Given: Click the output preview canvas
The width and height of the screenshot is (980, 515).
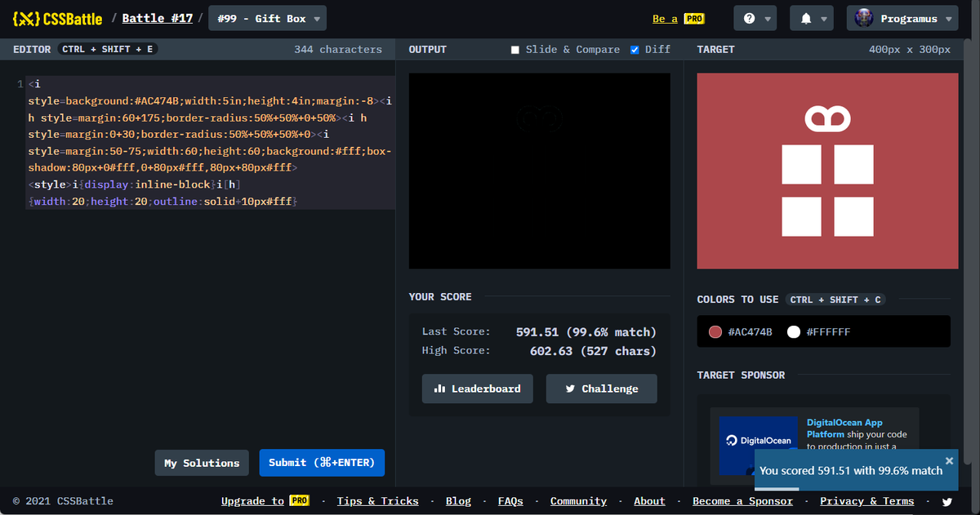Looking at the screenshot, I should click(x=539, y=171).
